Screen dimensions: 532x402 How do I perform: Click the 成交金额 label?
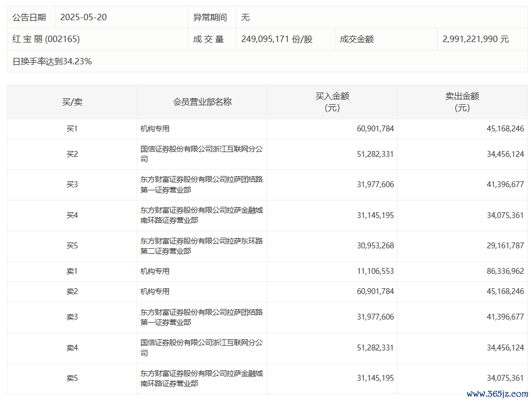pyautogui.click(x=356, y=39)
